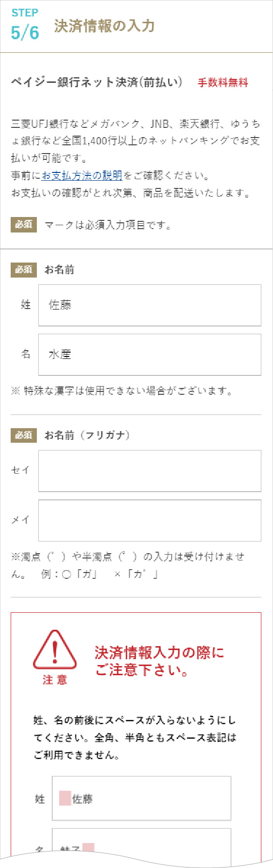
Task: Click the 必須 badge beside お名前(フリガナ)
Action: click(x=23, y=435)
